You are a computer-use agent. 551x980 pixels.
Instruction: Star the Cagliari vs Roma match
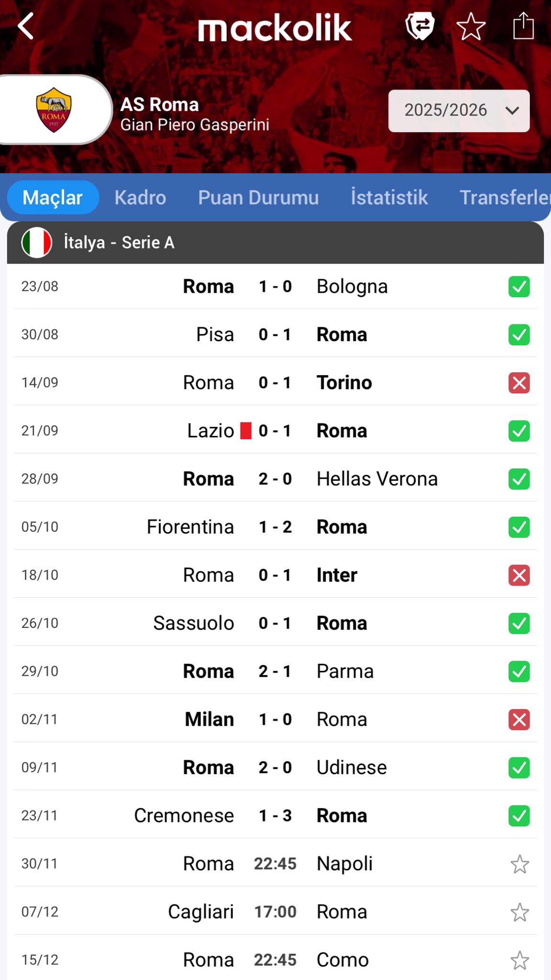pos(519,912)
